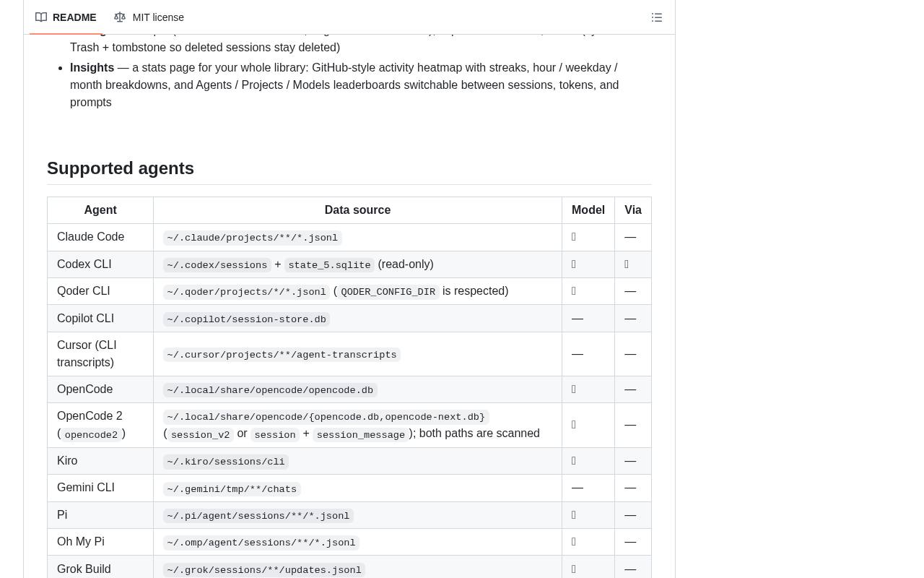924x578 pixels.
Task: Click the ~/.gemini/tmp/**/chats path
Action: 232,489
